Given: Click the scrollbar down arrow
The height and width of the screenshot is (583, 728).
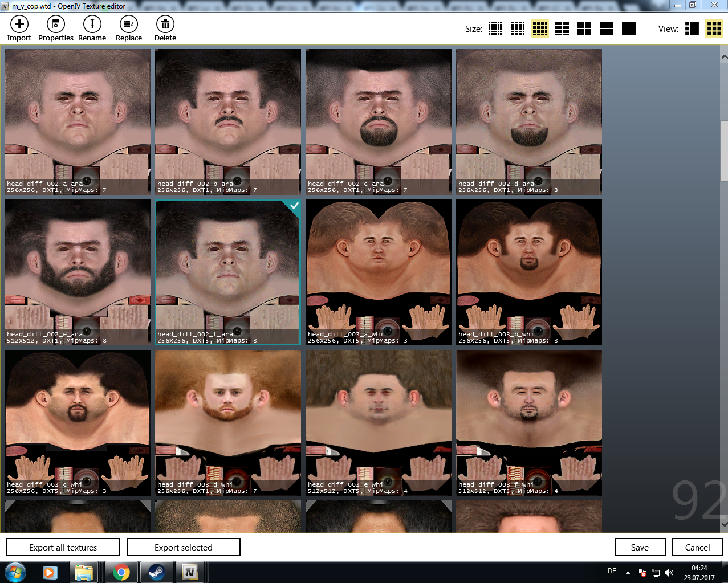Looking at the screenshot, I should [724, 524].
